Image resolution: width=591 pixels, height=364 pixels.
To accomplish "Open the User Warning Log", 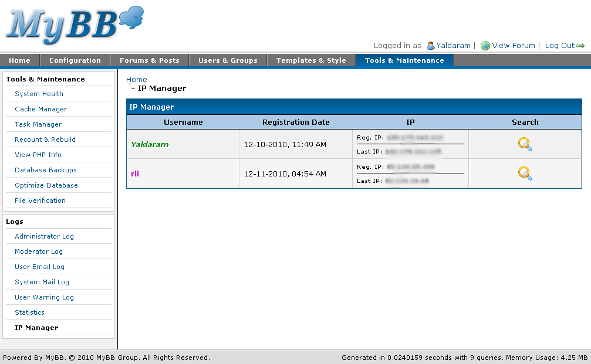I will point(44,297).
